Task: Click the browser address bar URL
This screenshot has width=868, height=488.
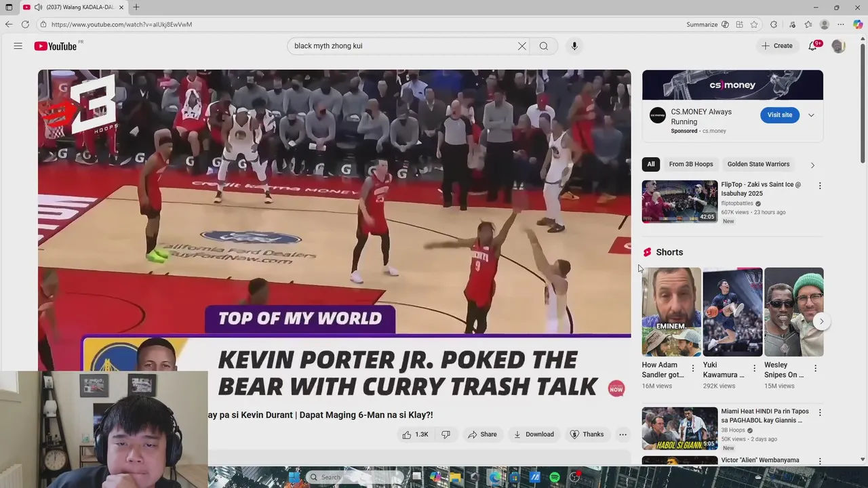Action: 121,24
